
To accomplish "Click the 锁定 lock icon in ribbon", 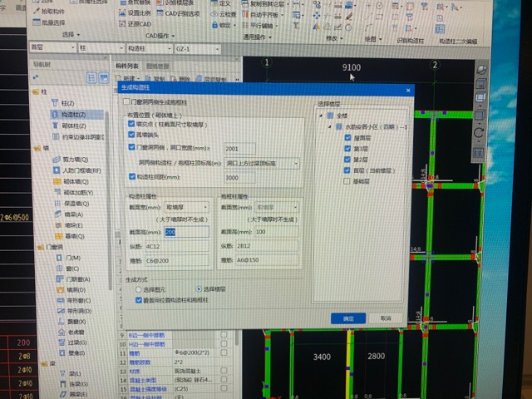I will coord(214,25).
